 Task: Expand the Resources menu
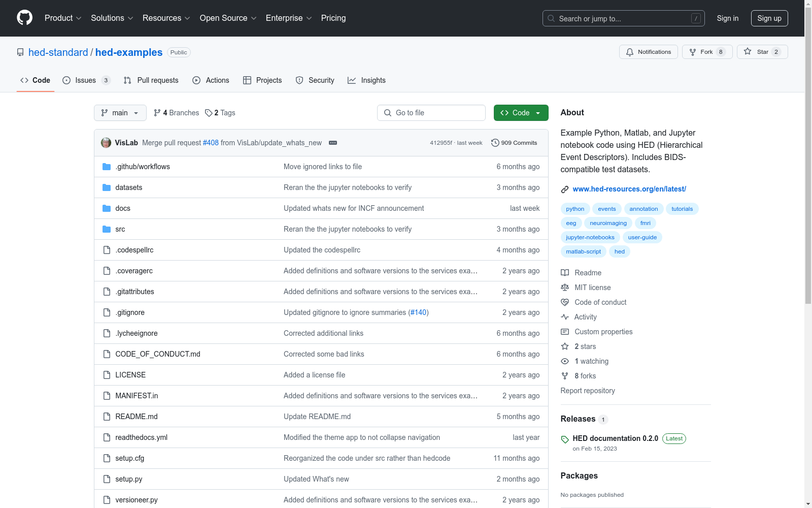166,18
